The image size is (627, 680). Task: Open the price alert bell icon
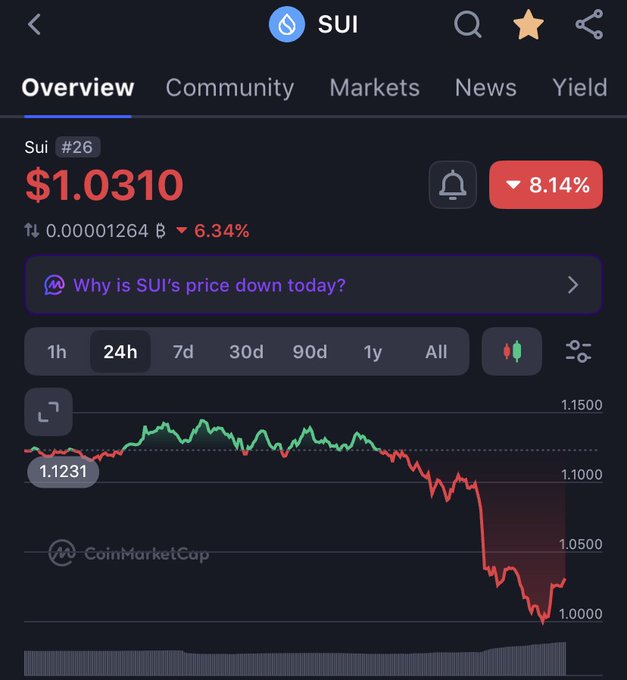(x=453, y=185)
